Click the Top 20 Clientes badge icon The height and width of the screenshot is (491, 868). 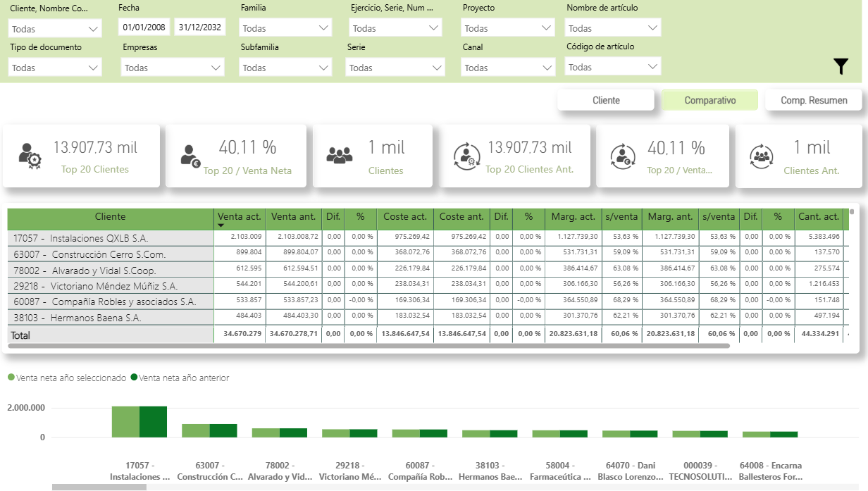pyautogui.click(x=30, y=154)
